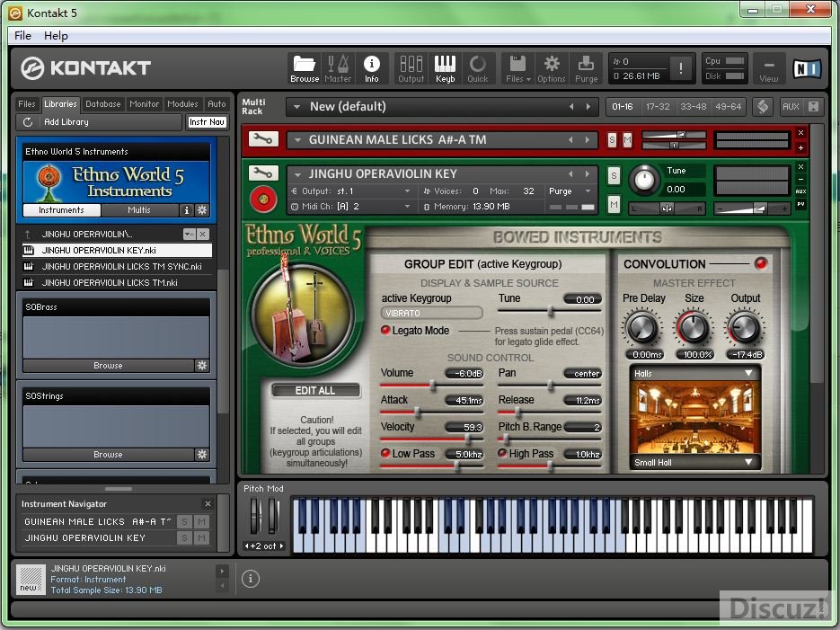Click the Refresh libraries icon
The width and height of the screenshot is (840, 630).
(28, 122)
